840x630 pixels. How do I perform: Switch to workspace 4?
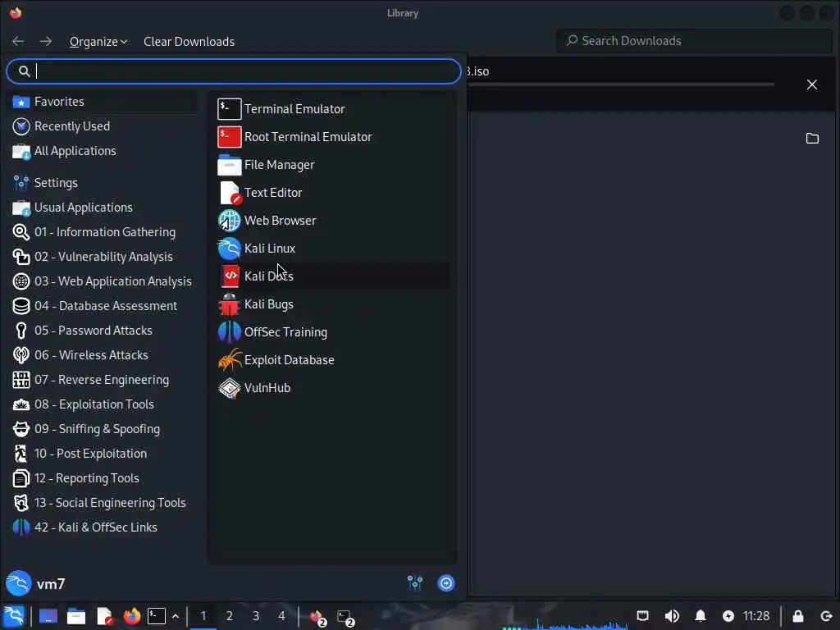pyautogui.click(x=281, y=616)
